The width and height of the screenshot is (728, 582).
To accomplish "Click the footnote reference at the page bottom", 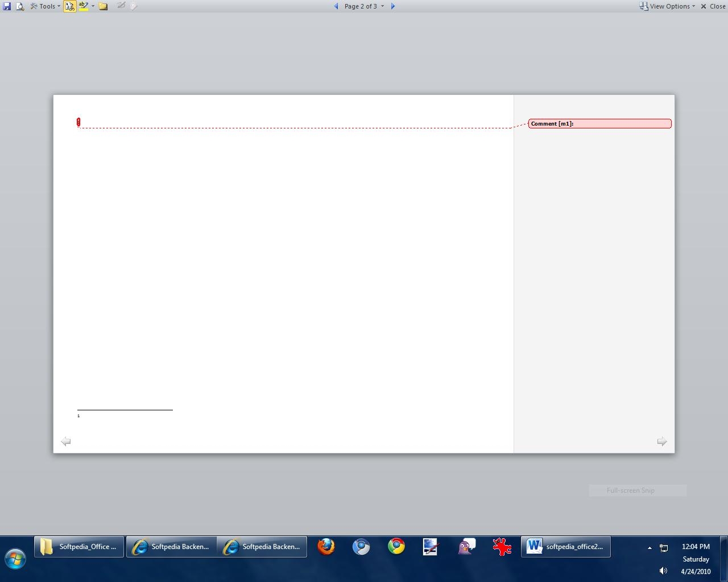I will (78, 416).
